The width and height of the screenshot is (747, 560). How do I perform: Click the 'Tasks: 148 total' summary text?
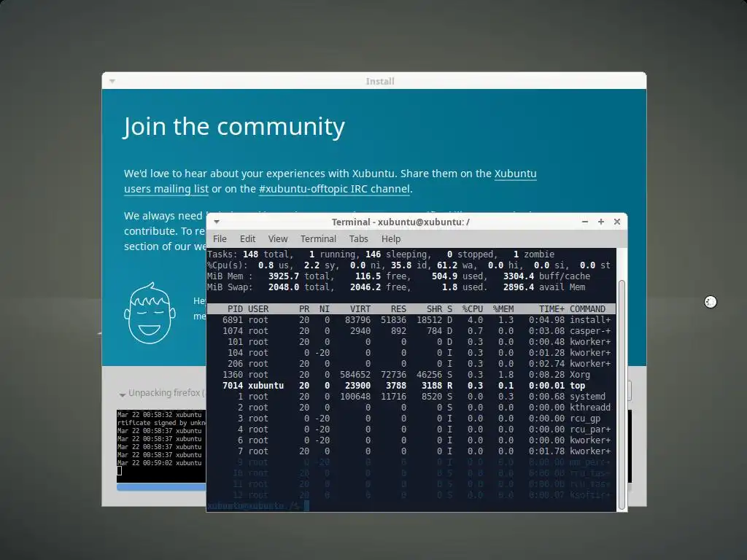248,254
